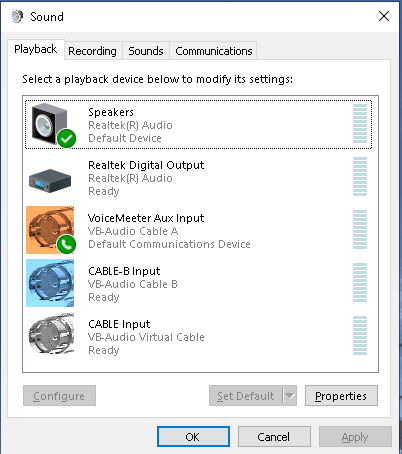
Task: Click the VoiceMeeter Aux Input level meter
Action: coord(360,229)
